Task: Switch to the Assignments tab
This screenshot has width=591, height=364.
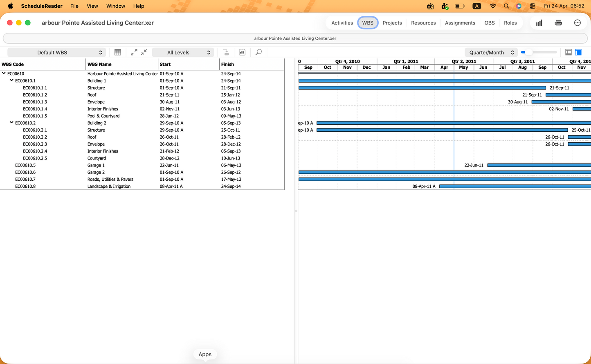Action: 460,23
